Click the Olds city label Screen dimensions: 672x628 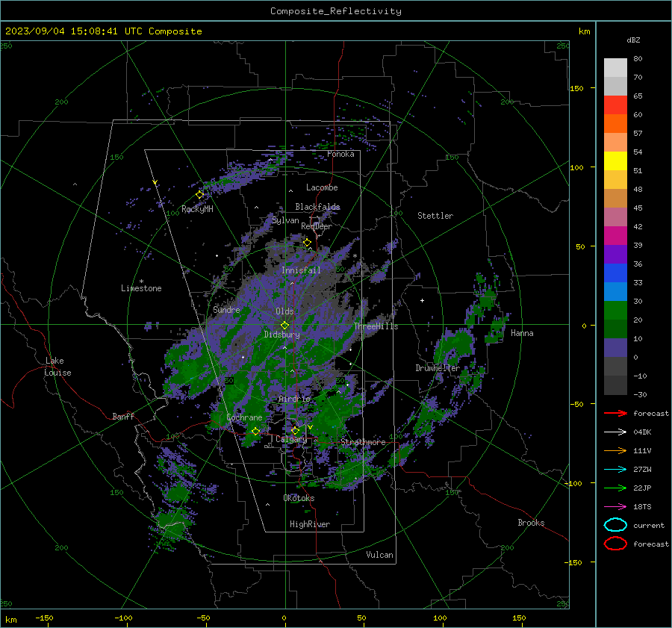click(284, 311)
